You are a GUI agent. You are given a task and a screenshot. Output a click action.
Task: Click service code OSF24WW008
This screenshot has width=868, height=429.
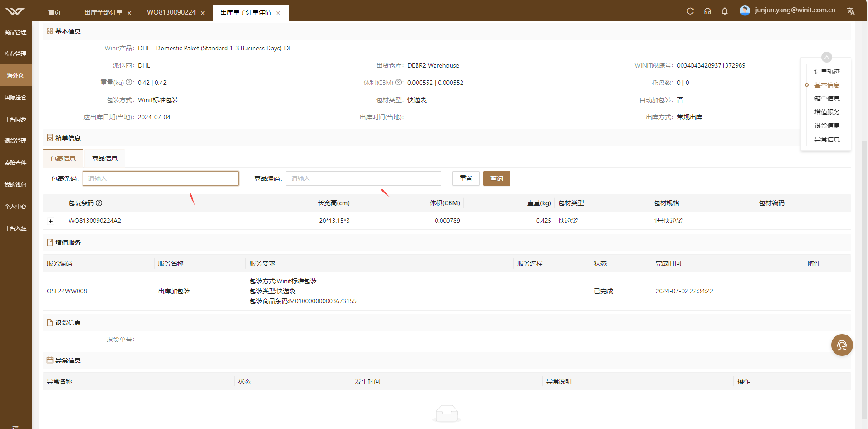tap(67, 291)
